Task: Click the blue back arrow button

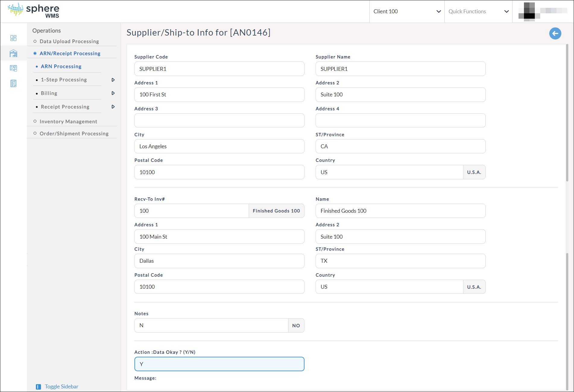Action: tap(555, 33)
